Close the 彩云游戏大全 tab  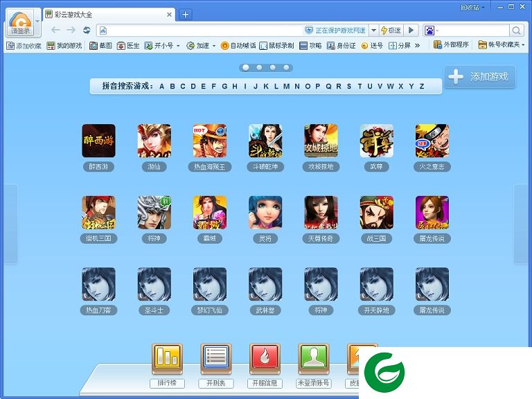coord(169,15)
